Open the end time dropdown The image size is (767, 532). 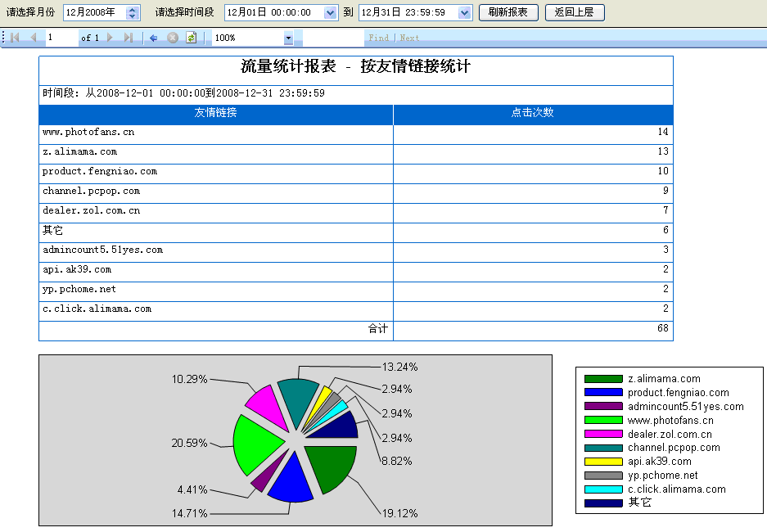click(x=465, y=13)
